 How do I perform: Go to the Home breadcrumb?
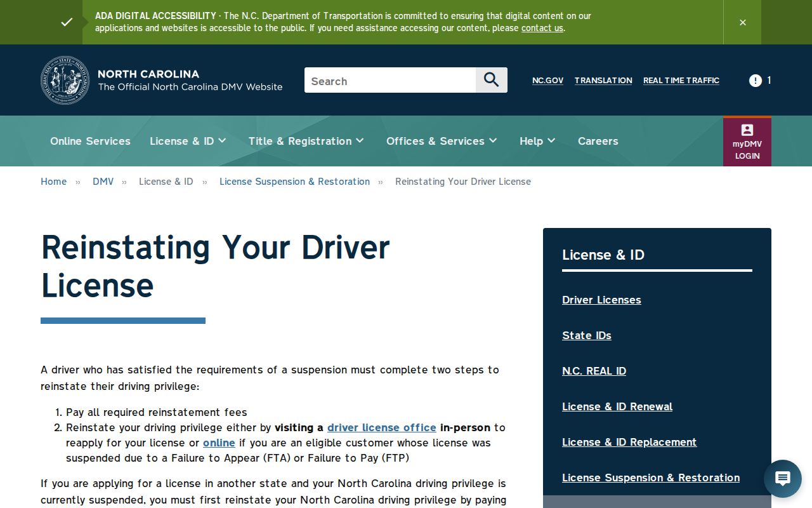click(53, 181)
